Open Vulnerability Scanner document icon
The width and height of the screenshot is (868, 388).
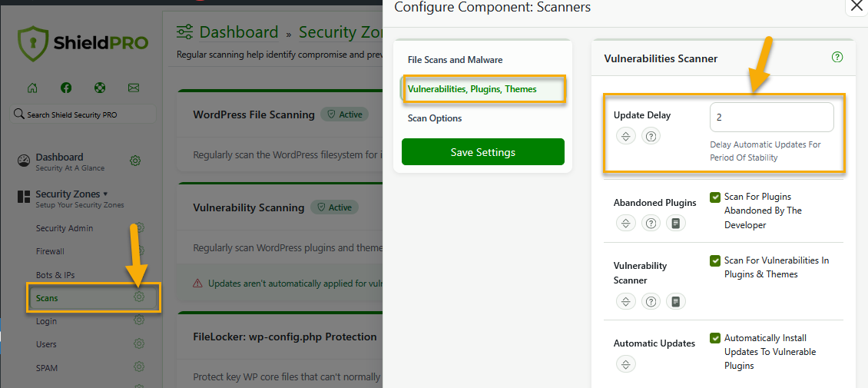676,301
